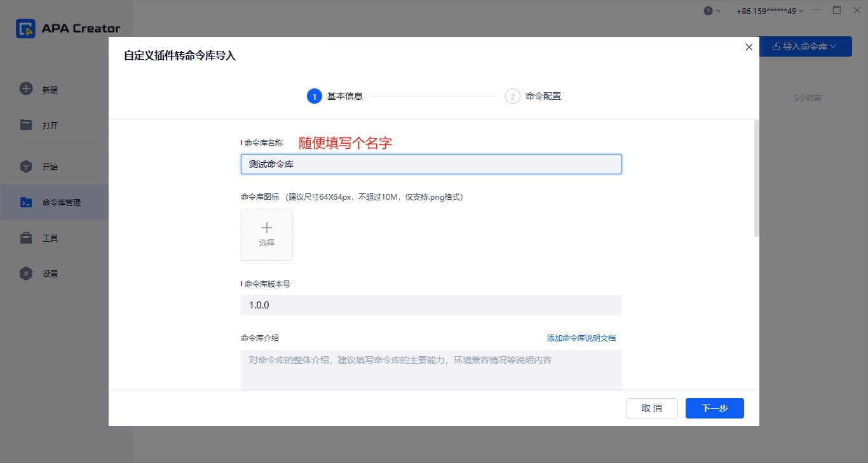Click the 开始 cube icon in sidebar
868x463 pixels.
(26, 167)
